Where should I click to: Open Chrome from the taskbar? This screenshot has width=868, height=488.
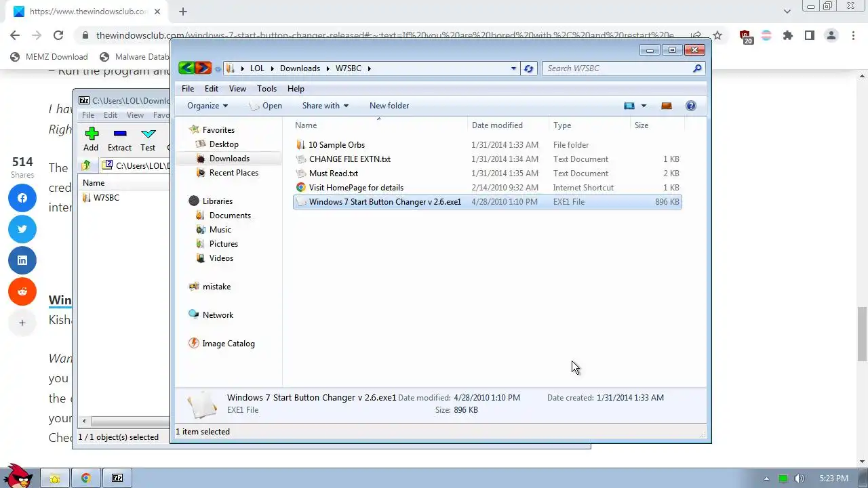pos(86,478)
